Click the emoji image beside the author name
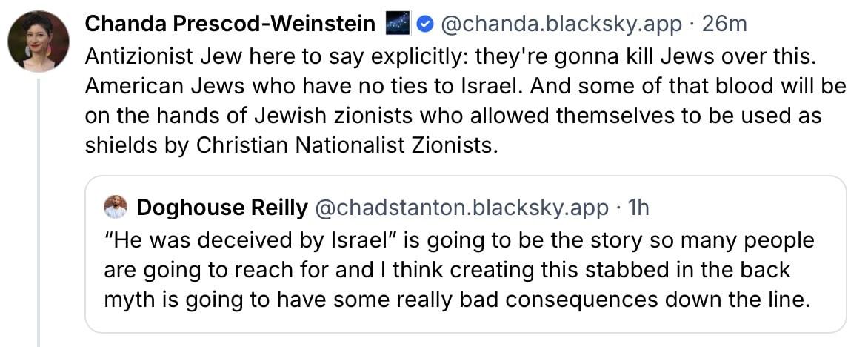Viewport: 868px width, 347px height. (x=397, y=24)
